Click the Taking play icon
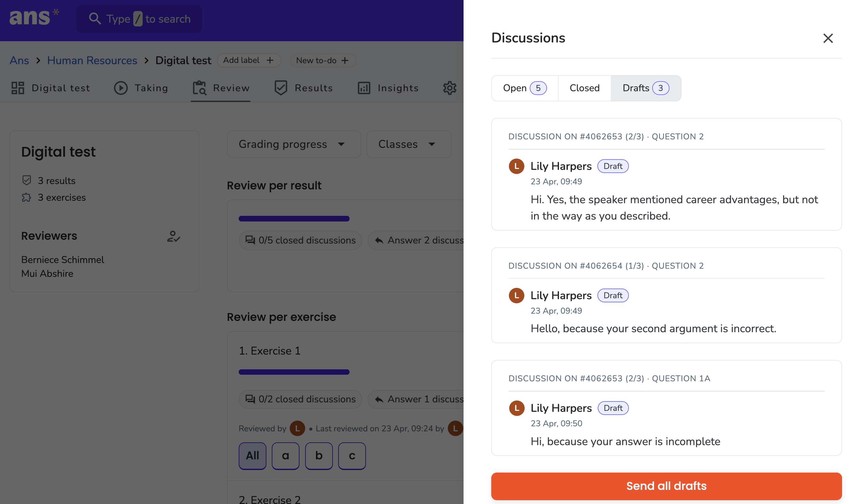The height and width of the screenshot is (504, 849). tap(121, 88)
